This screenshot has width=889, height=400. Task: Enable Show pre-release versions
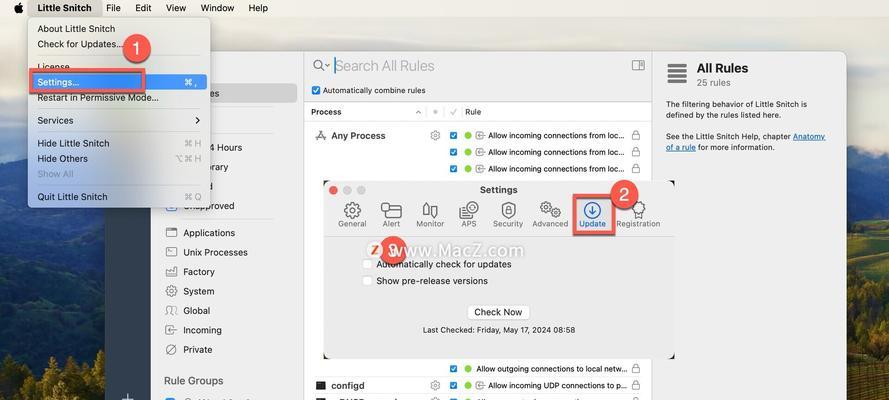coord(367,281)
